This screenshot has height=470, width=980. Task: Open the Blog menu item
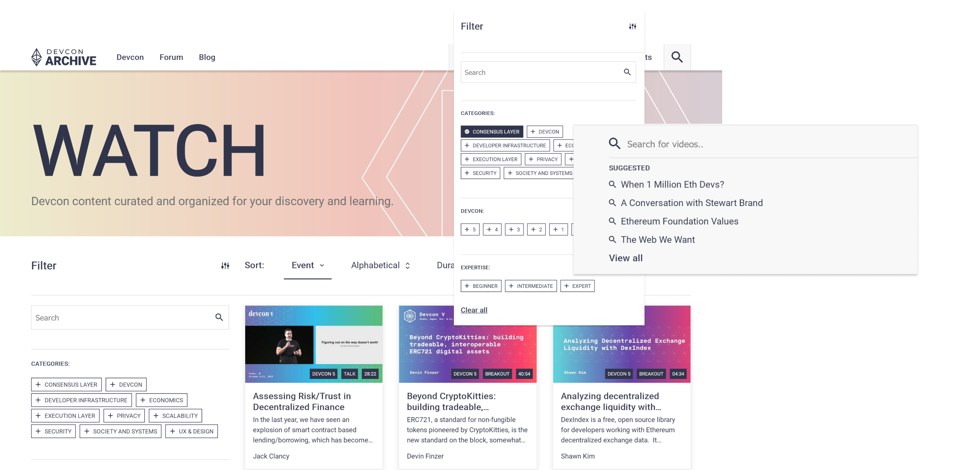pos(207,57)
